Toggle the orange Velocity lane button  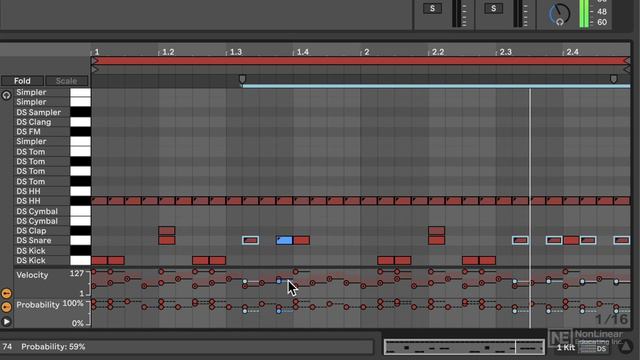6,293
